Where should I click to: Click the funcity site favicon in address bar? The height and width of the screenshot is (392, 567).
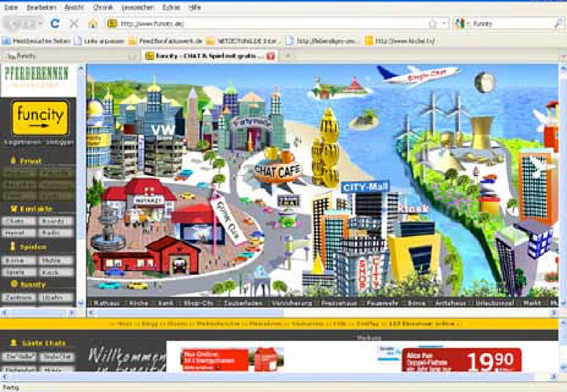112,23
